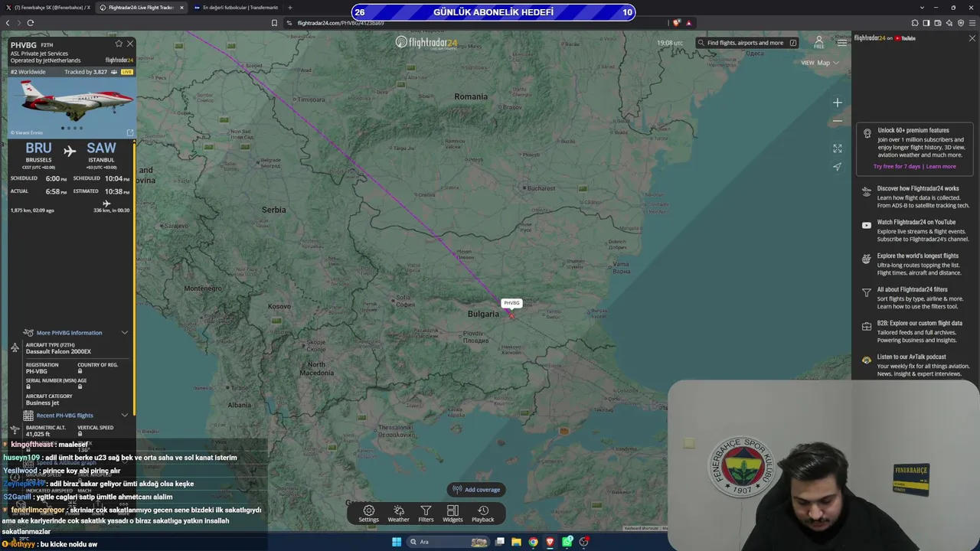Screen dimensions: 980x551
Task: Open the VIEW Map dropdown
Action: pyautogui.click(x=820, y=63)
